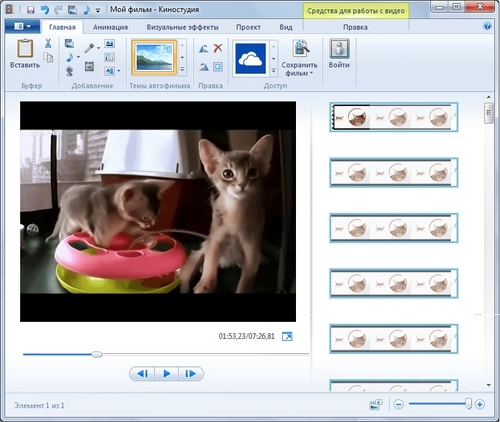
Task: Click the Войти sign-in icon
Action: click(x=339, y=49)
